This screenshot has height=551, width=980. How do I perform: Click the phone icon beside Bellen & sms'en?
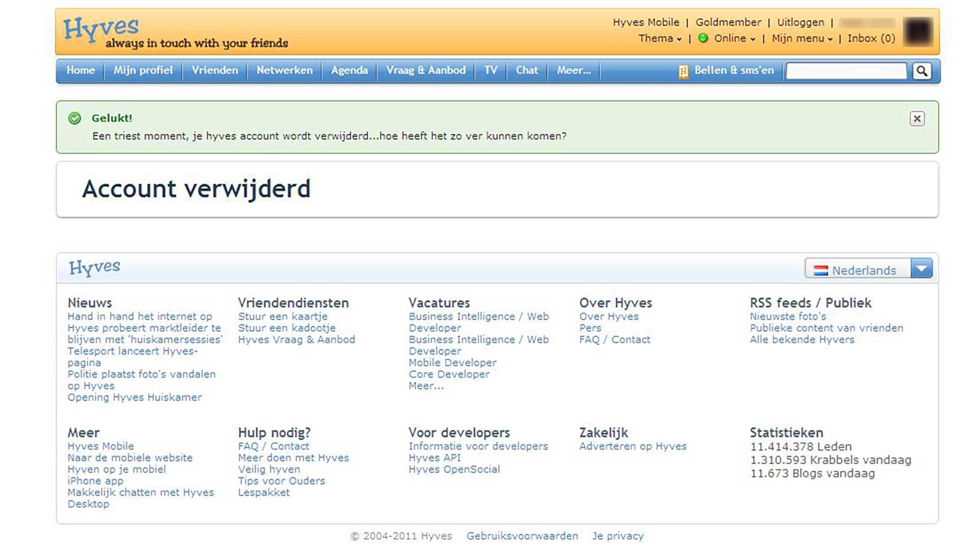[x=683, y=71]
